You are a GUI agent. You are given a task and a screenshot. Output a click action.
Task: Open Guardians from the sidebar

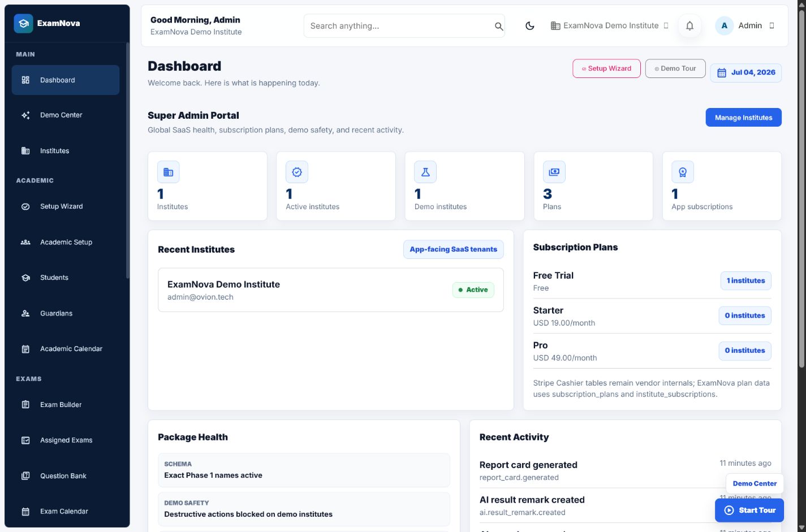click(66, 313)
